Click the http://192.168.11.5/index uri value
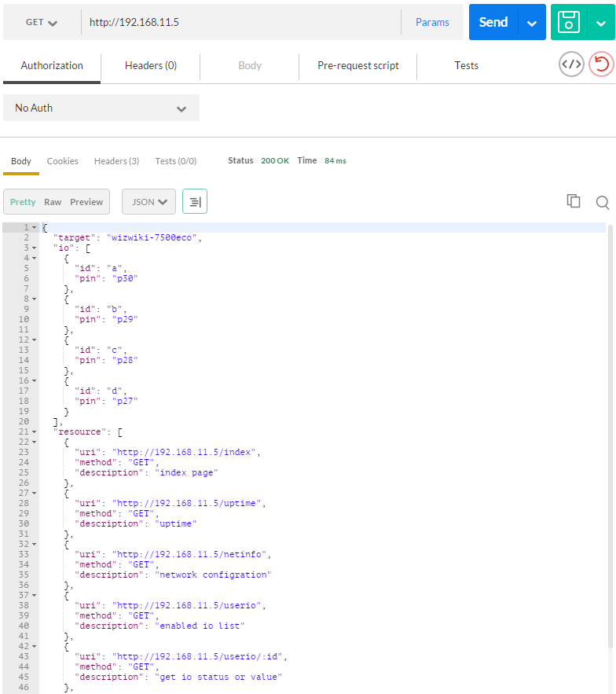Image resolution: width=616 pixels, height=694 pixels. 184,453
